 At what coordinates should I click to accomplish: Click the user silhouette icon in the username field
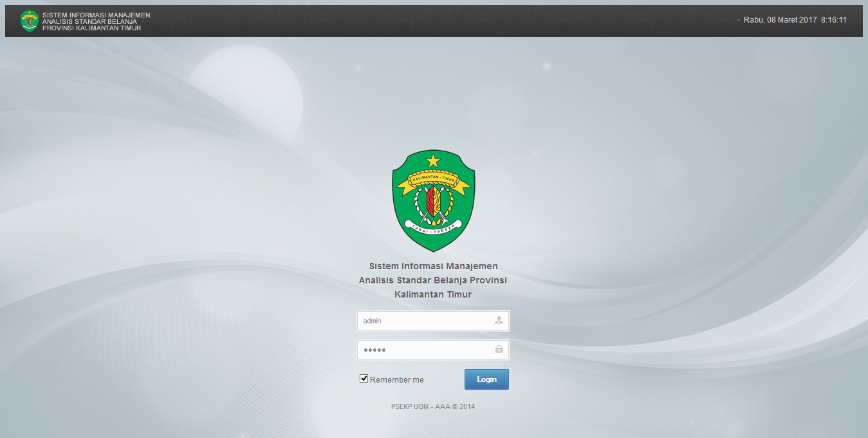point(499,320)
